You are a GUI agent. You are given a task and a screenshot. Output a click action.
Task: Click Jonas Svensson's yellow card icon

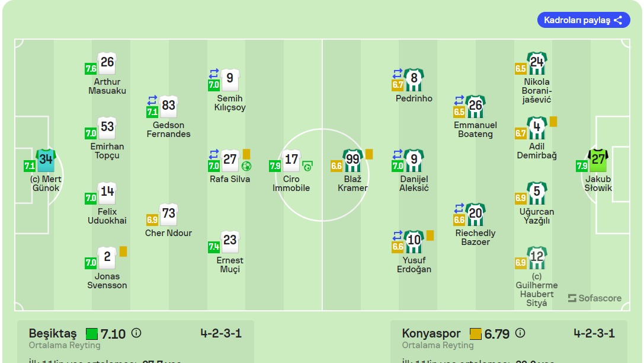tap(123, 251)
